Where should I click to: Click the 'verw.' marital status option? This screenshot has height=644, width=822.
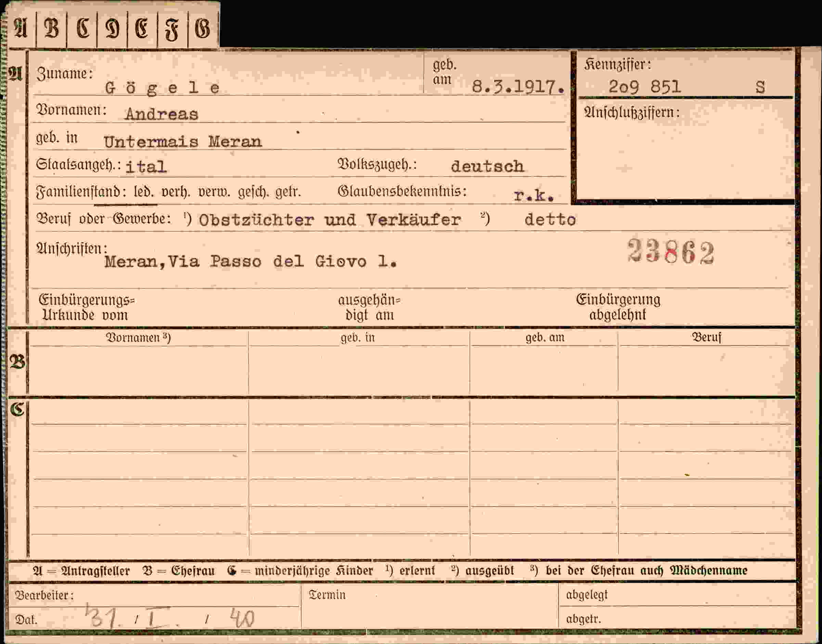214,192
